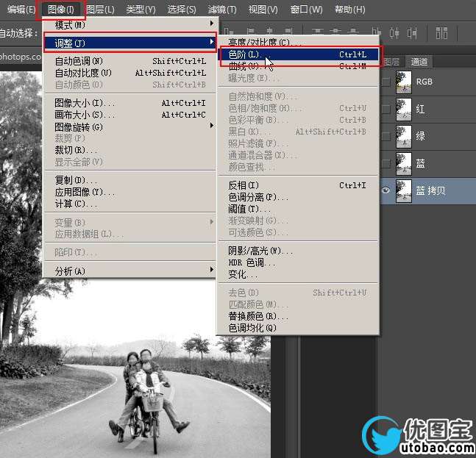The image size is (476, 458).
Task: Click the 蓝 拷贝 channel thumbnail
Action: pyautogui.click(x=404, y=191)
